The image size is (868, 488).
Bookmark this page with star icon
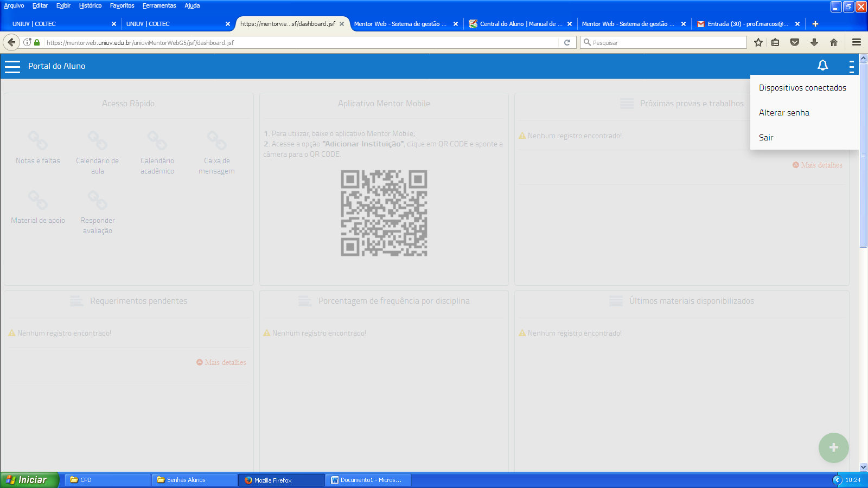pos(758,42)
